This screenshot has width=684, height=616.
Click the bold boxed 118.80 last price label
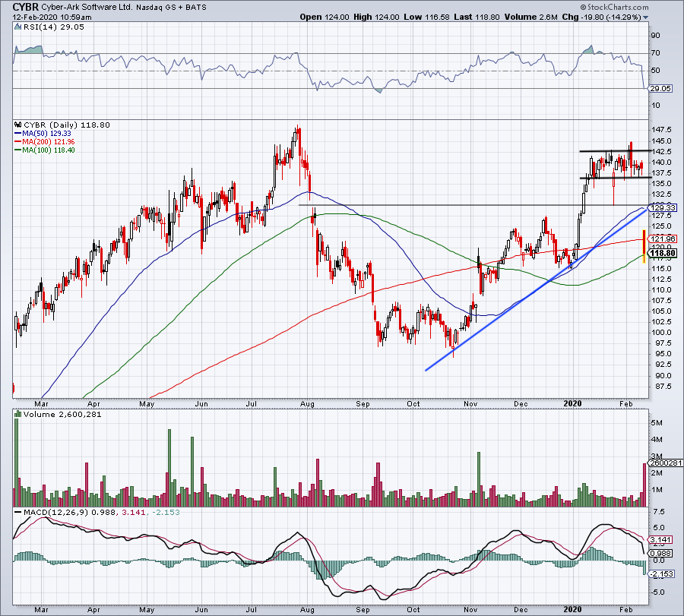(663, 253)
